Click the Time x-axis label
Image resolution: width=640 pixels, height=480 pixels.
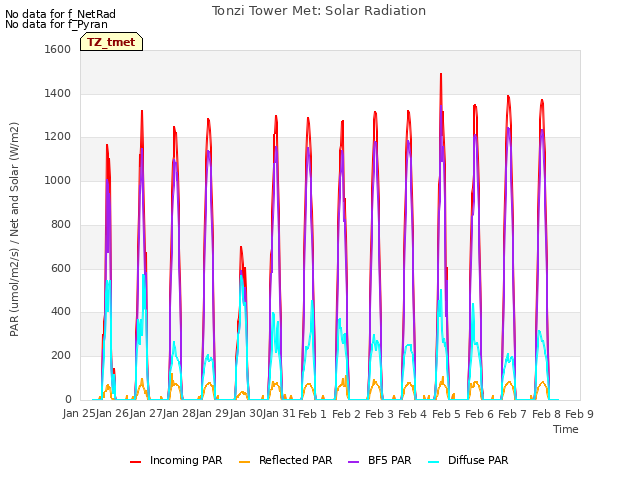point(566,429)
